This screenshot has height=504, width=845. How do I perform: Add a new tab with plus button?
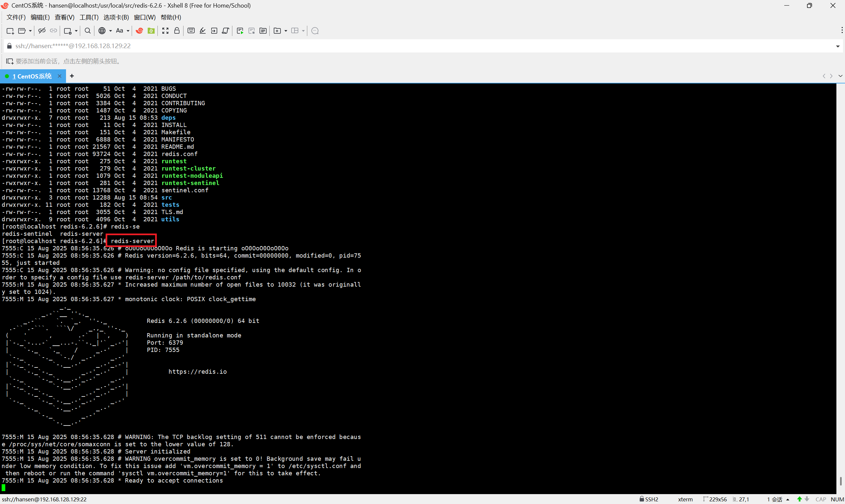(72, 76)
